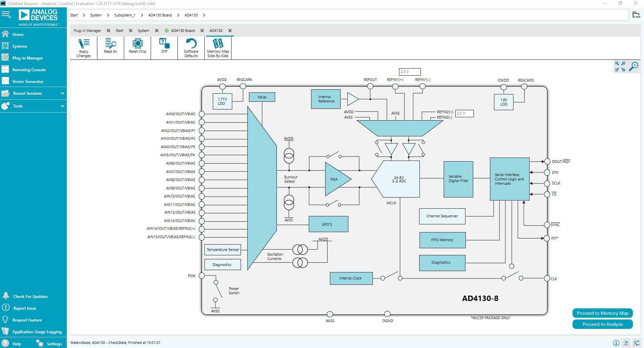
Task: Click the info icon in the status bar
Action: point(616,343)
